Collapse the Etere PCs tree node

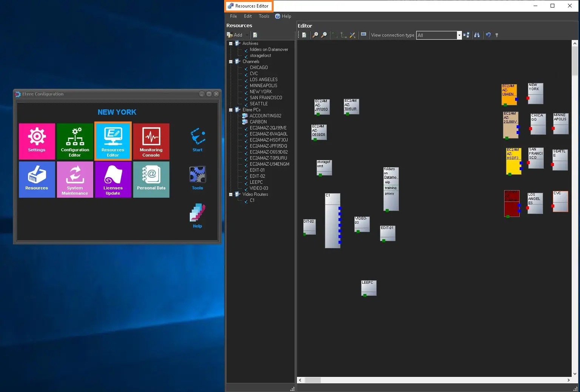click(x=231, y=110)
